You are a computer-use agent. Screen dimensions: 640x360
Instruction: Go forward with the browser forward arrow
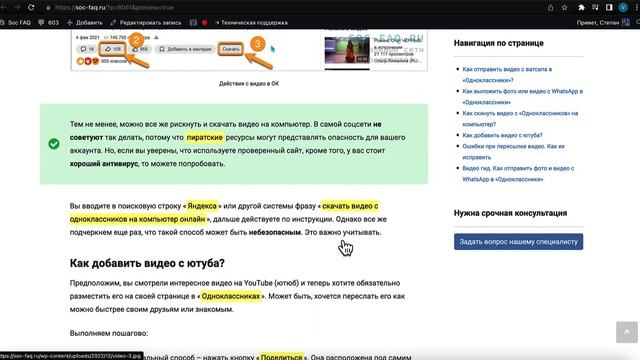17,7
